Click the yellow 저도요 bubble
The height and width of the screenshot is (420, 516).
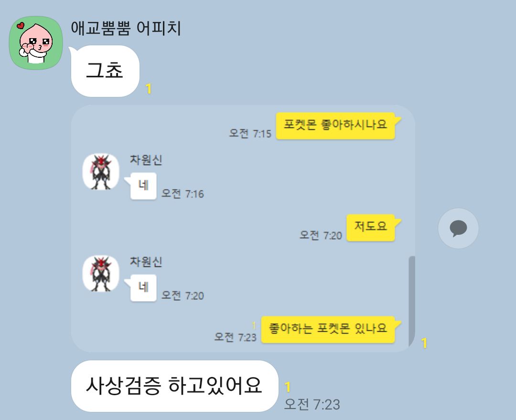371,228
